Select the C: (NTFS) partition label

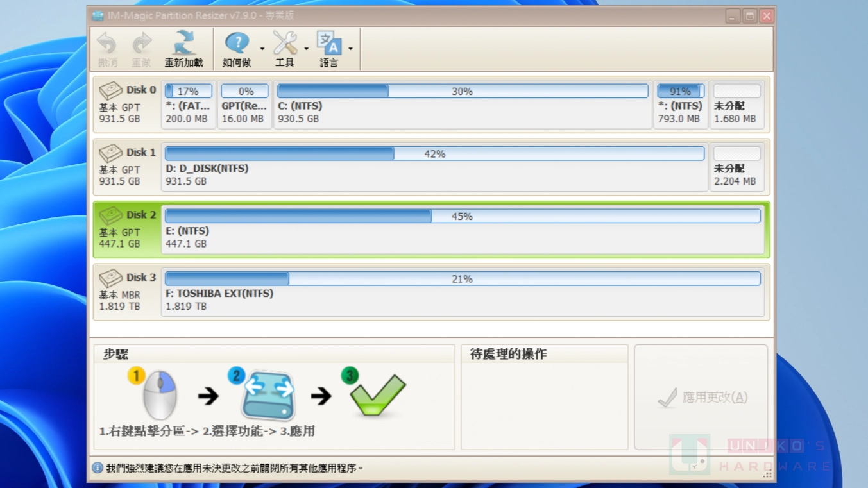pyautogui.click(x=300, y=106)
